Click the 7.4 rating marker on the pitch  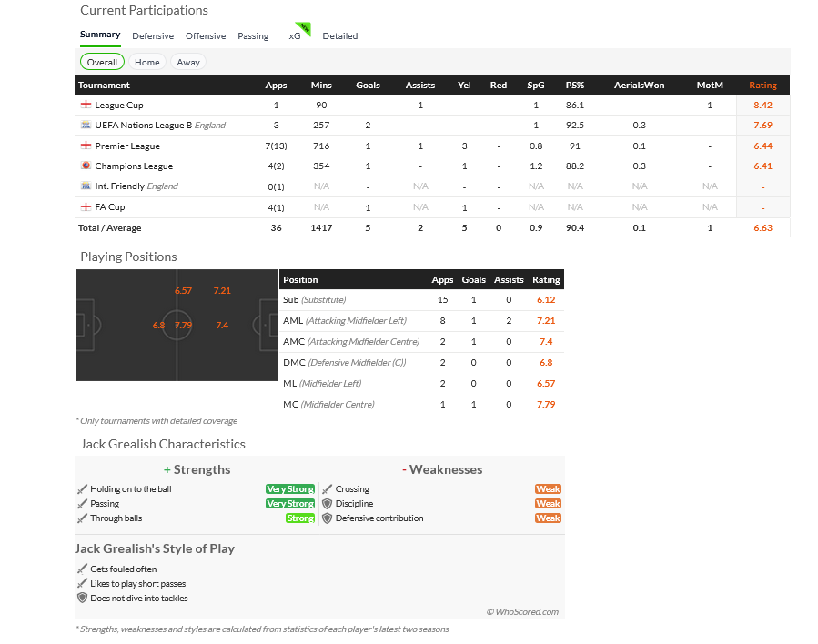222,326
